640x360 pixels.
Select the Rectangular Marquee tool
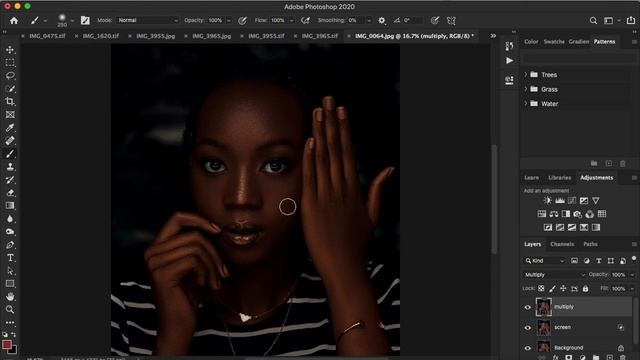[x=10, y=63]
